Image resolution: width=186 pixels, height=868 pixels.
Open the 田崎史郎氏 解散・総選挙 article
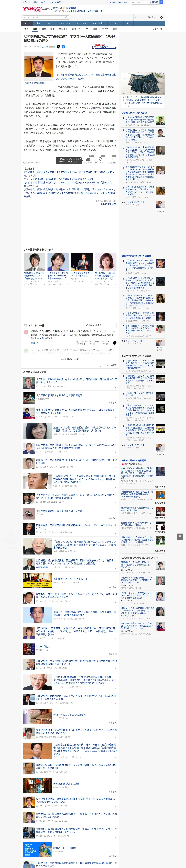(77, 662)
